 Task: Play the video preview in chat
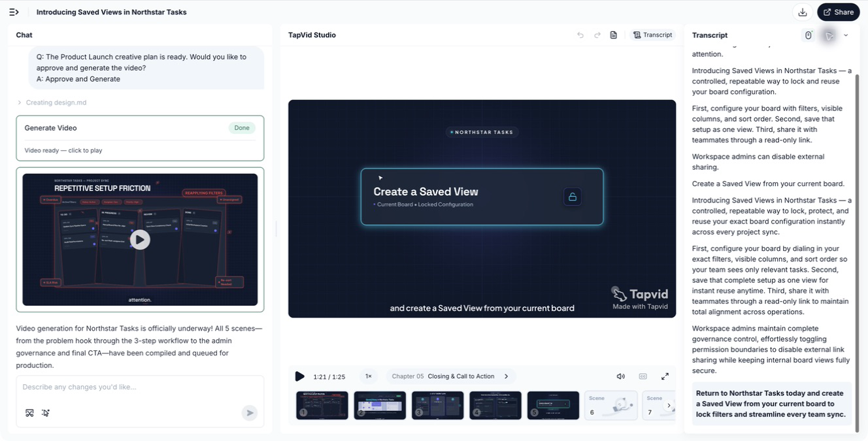[x=140, y=240]
